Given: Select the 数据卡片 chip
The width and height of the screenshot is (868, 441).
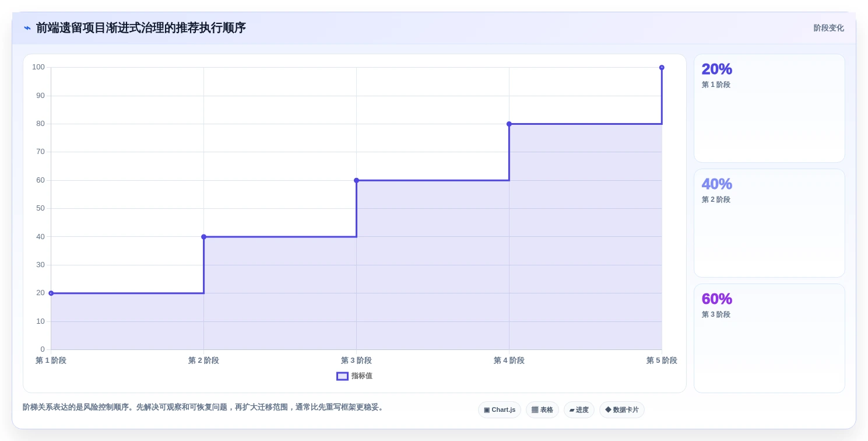Looking at the screenshot, I should point(622,410).
